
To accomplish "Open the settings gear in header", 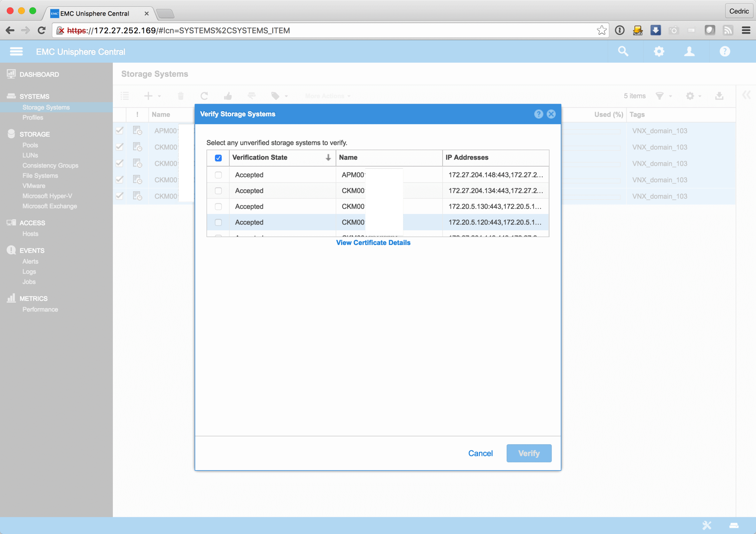I will click(x=659, y=51).
